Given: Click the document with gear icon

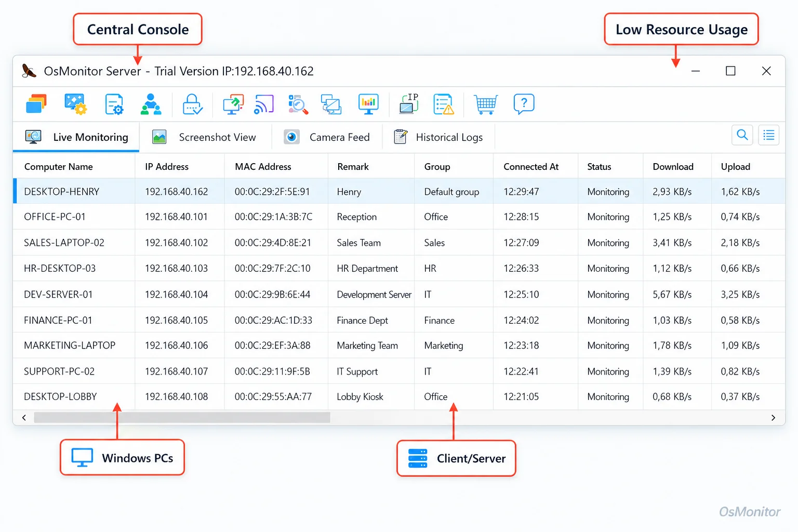Looking at the screenshot, I should [114, 104].
